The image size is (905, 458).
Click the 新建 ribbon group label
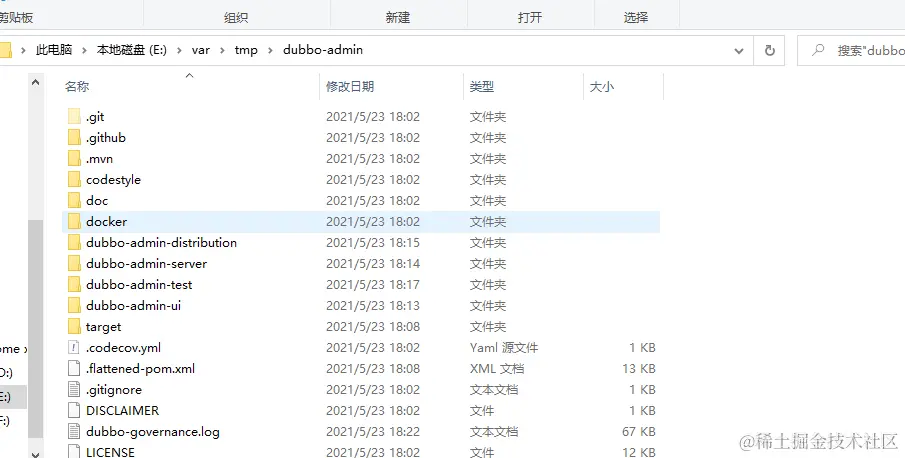click(x=398, y=18)
